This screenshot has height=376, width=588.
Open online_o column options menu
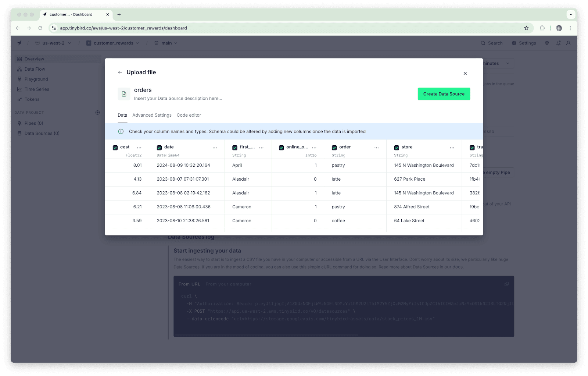tap(314, 148)
